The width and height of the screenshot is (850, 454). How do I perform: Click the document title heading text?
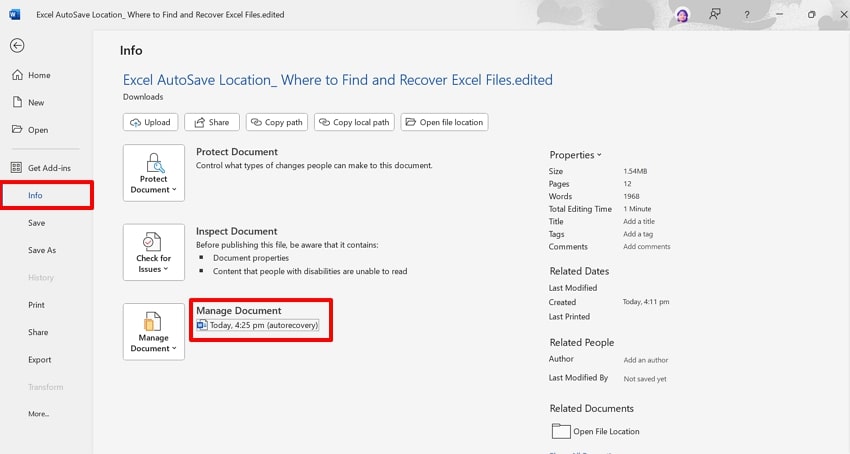coord(338,80)
